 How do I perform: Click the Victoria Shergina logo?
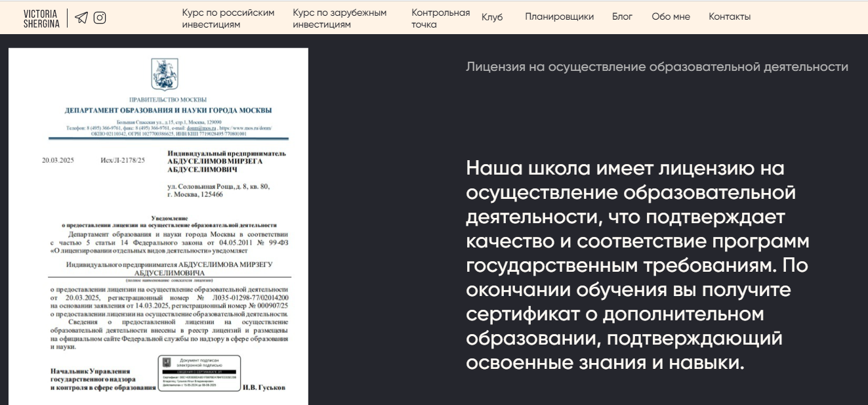[41, 18]
